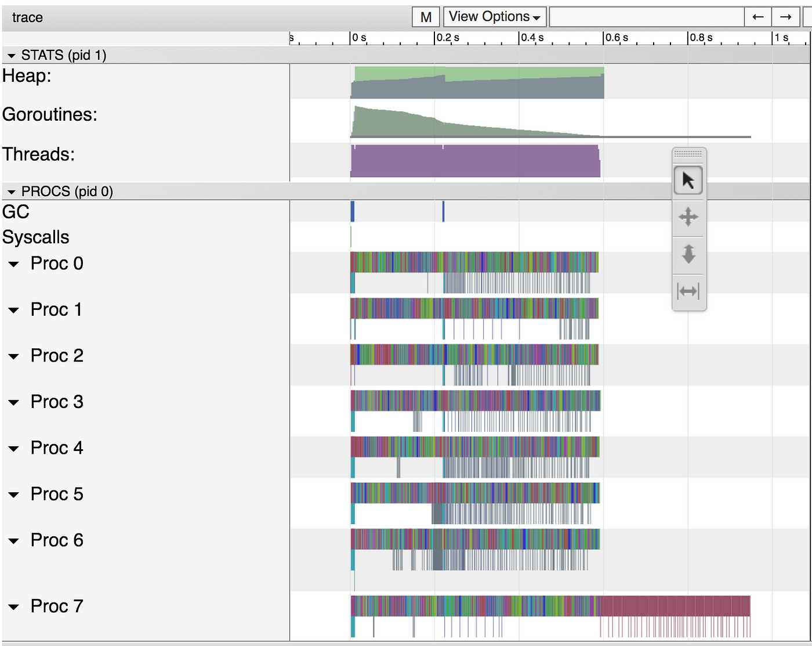
Task: Click the 1 s ruler mark
Action: (x=781, y=38)
